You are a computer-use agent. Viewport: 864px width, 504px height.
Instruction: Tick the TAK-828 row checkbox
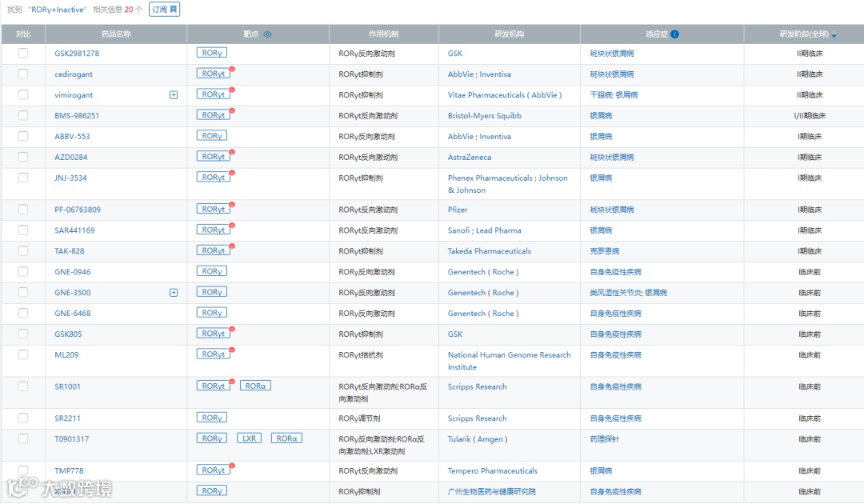click(x=23, y=250)
